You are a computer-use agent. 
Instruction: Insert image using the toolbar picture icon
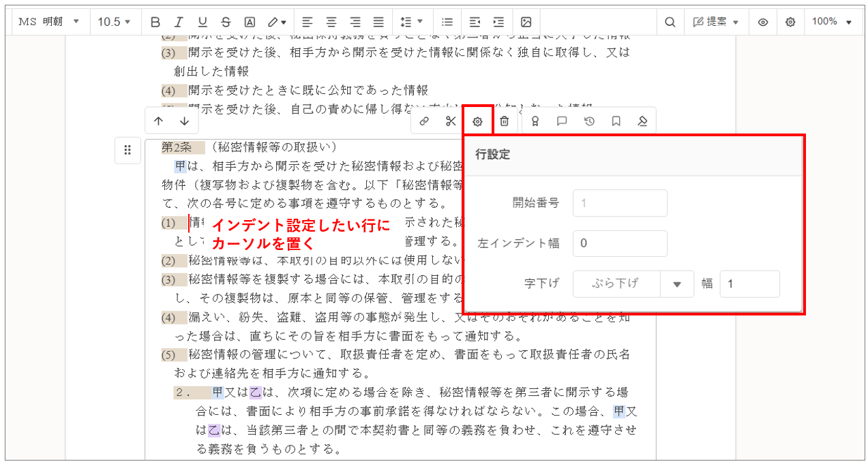[x=526, y=22]
